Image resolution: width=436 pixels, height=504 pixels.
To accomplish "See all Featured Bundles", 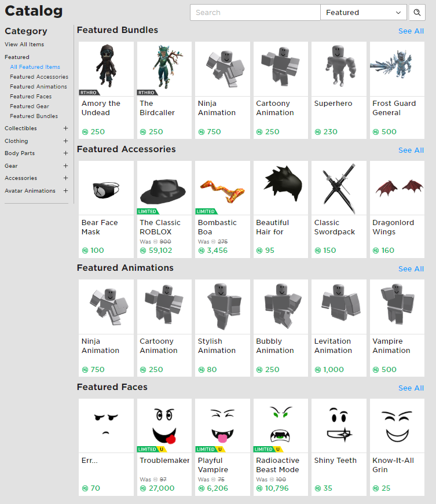I will click(411, 31).
